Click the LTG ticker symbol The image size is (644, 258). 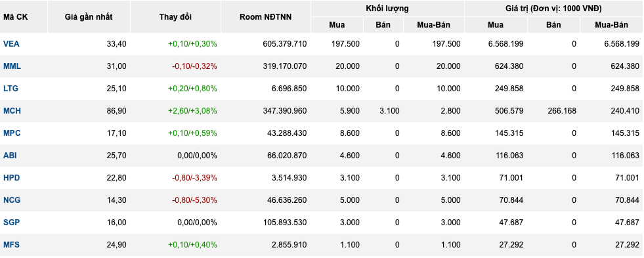[x=11, y=89]
